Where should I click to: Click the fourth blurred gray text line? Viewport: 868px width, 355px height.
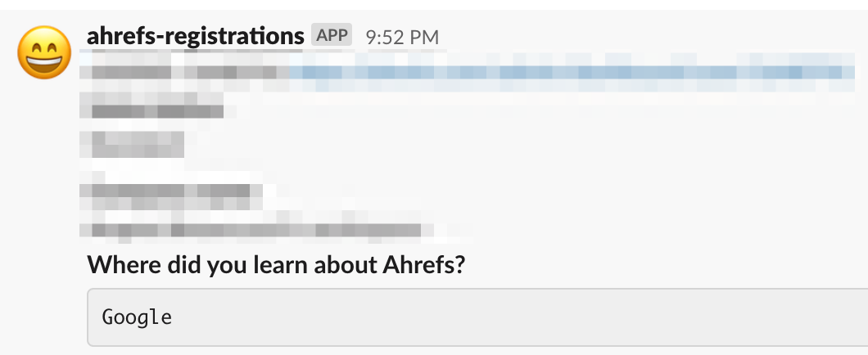pos(168,193)
